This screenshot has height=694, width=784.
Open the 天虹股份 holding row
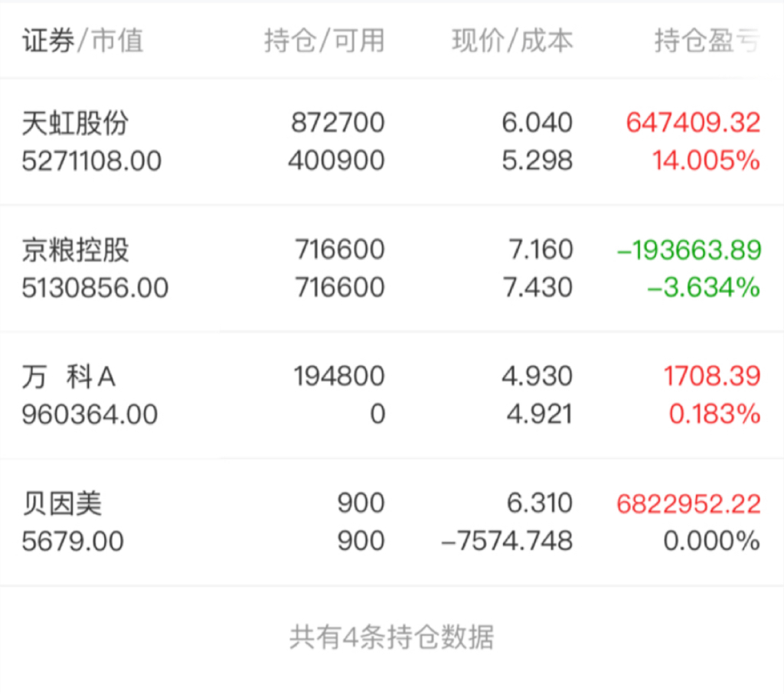coord(392,142)
